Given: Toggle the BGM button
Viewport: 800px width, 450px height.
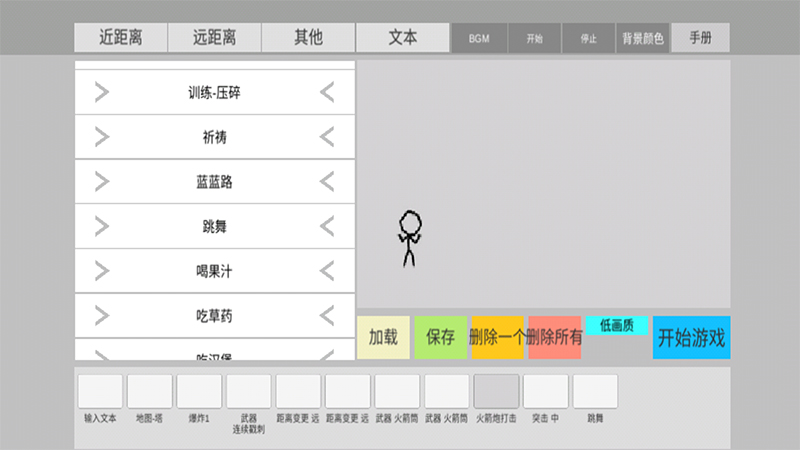Looking at the screenshot, I should coord(478,39).
